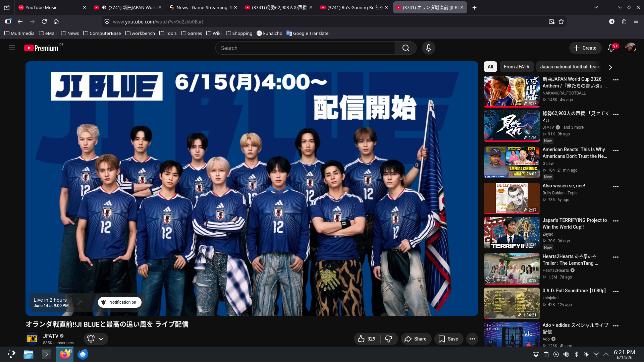Screen dimensions: 644x362
Task: Click the Create button
Action: pos(585,48)
